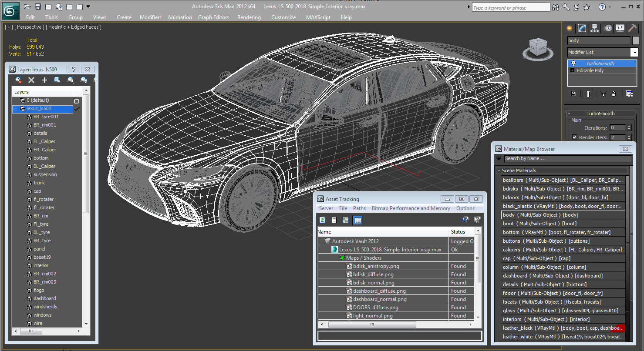The width and height of the screenshot is (644, 351).
Task: Open the Rendering menu
Action: point(249,17)
